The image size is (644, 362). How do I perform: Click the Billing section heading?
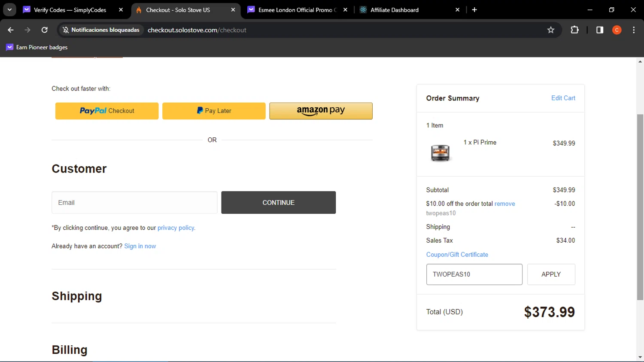pyautogui.click(x=70, y=350)
